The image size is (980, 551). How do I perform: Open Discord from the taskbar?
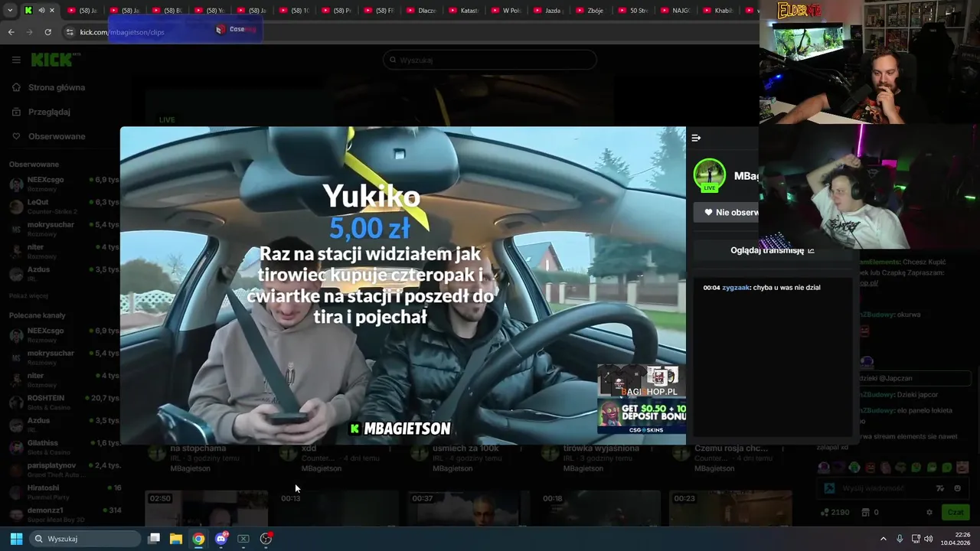[221, 539]
